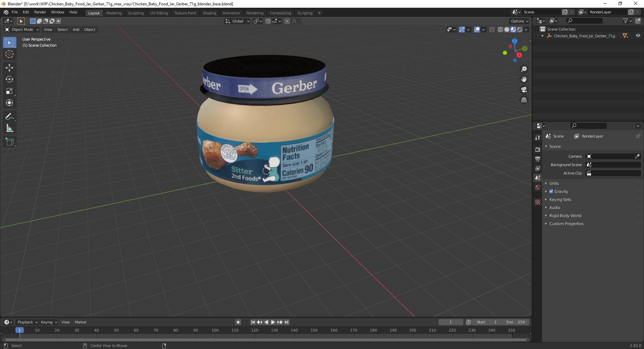Play the animation in reverse
644x349 pixels.
tap(266, 322)
